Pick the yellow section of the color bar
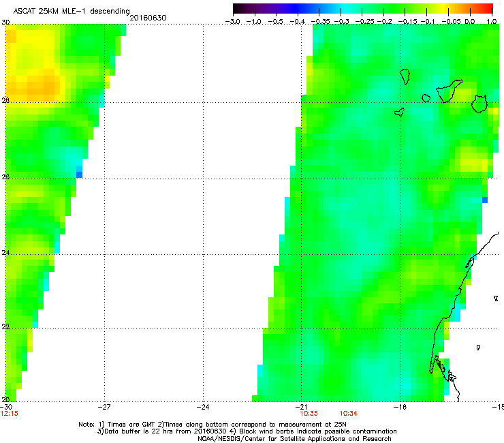The height and width of the screenshot is (443, 504). [x=445, y=8]
